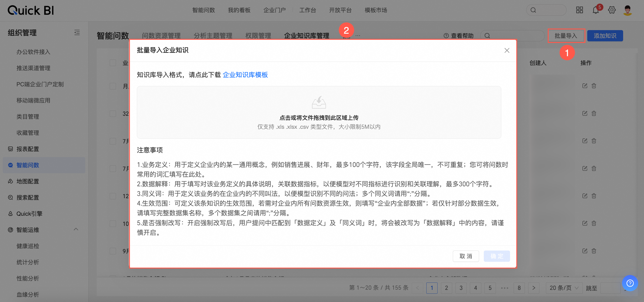Click the trash icon in the 12 row

tap(594, 196)
